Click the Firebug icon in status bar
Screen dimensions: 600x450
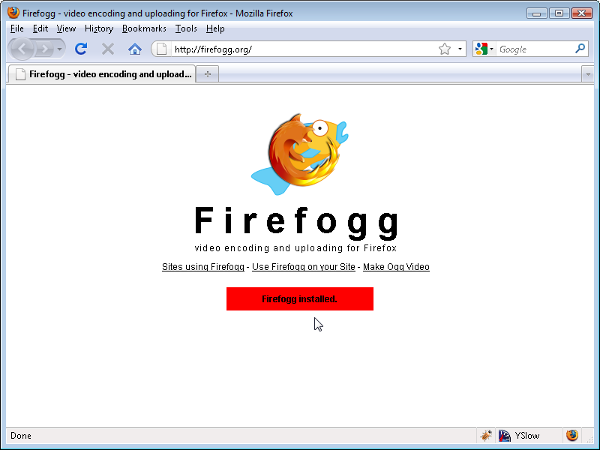pyautogui.click(x=486, y=435)
